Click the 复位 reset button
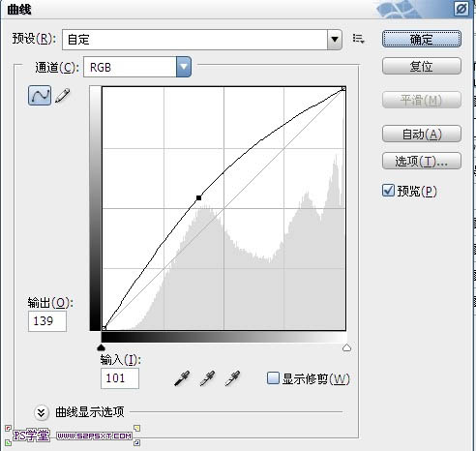This screenshot has height=451, width=476. pyautogui.click(x=422, y=67)
